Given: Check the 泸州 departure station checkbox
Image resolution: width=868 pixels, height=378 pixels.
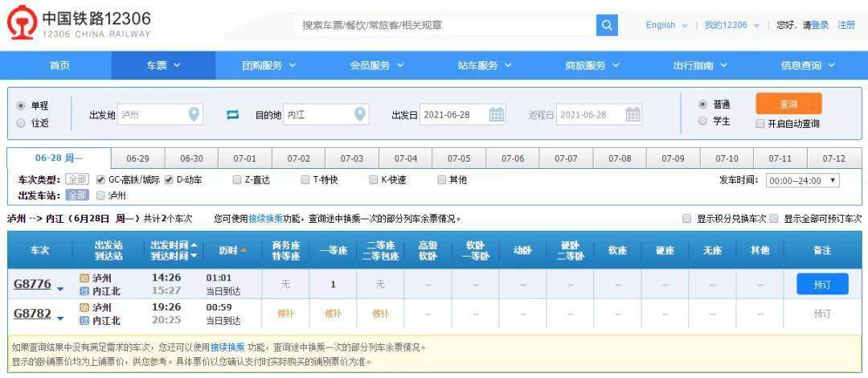Looking at the screenshot, I should coord(100,195).
